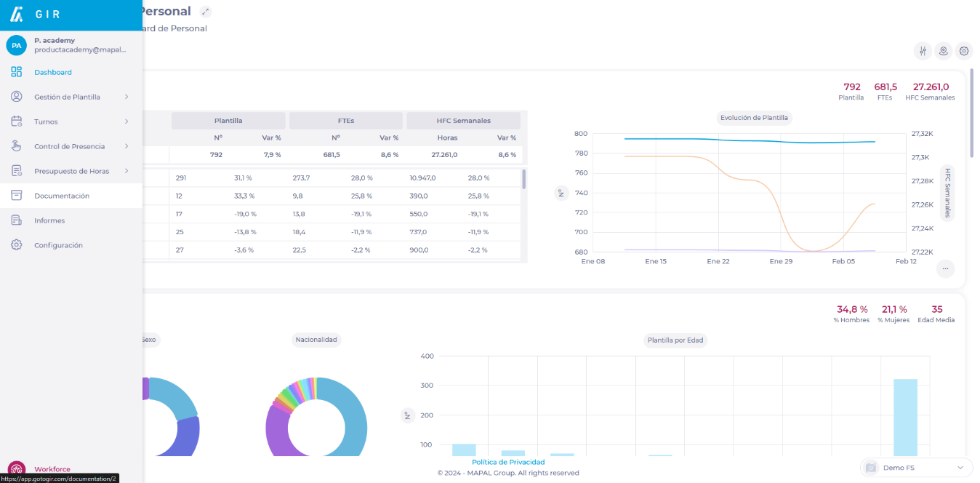Viewport: 980px width, 483px height.
Task: Open the Documentación menu item
Action: click(x=62, y=196)
